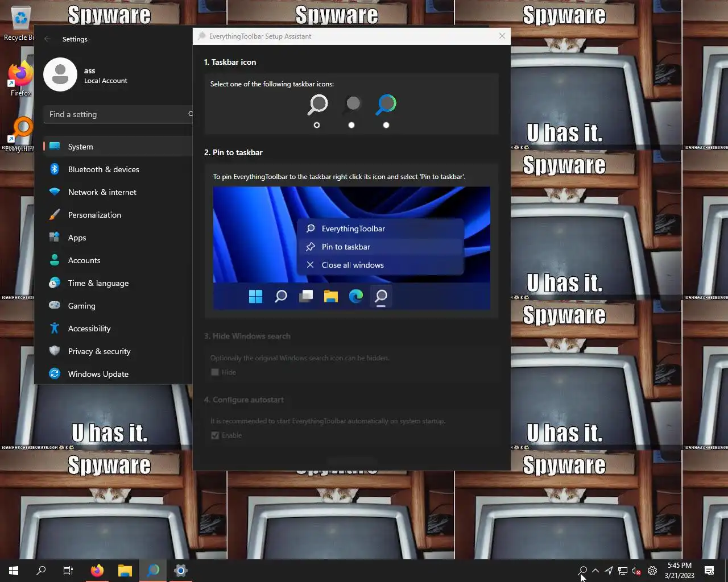The width and height of the screenshot is (728, 582).
Task: Open Apps settings category
Action: click(118, 238)
